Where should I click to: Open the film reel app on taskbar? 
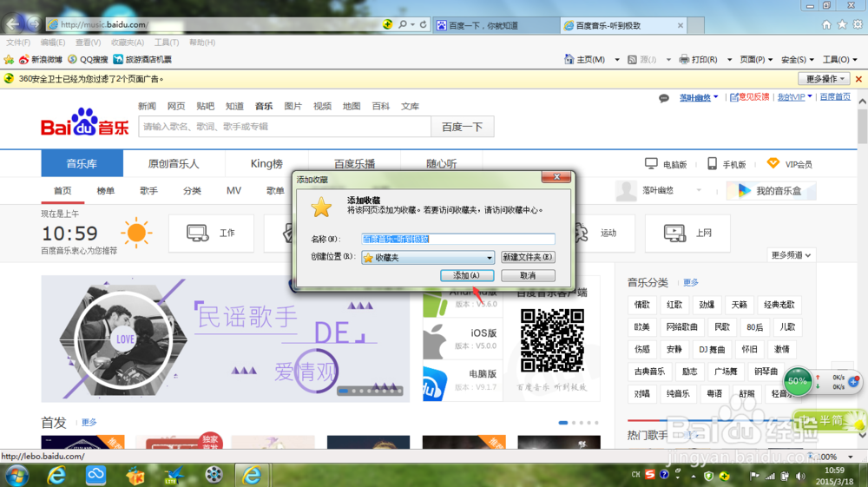[x=214, y=476]
